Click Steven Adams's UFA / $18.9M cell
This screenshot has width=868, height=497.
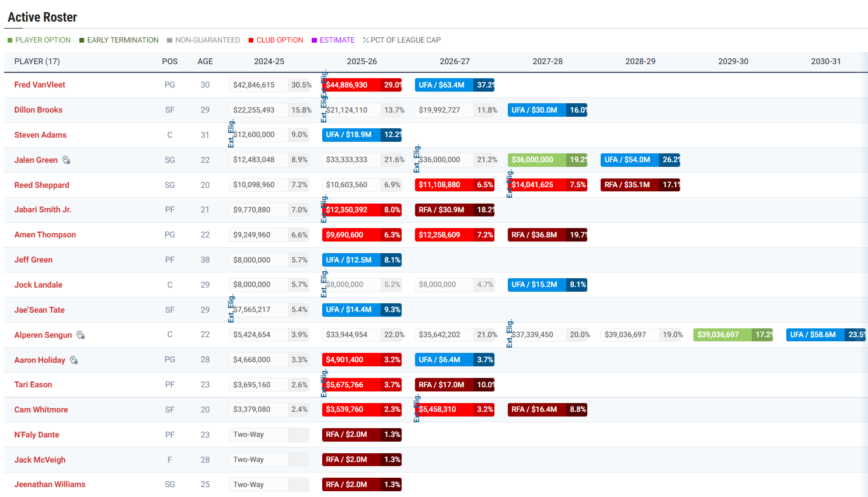coord(362,135)
